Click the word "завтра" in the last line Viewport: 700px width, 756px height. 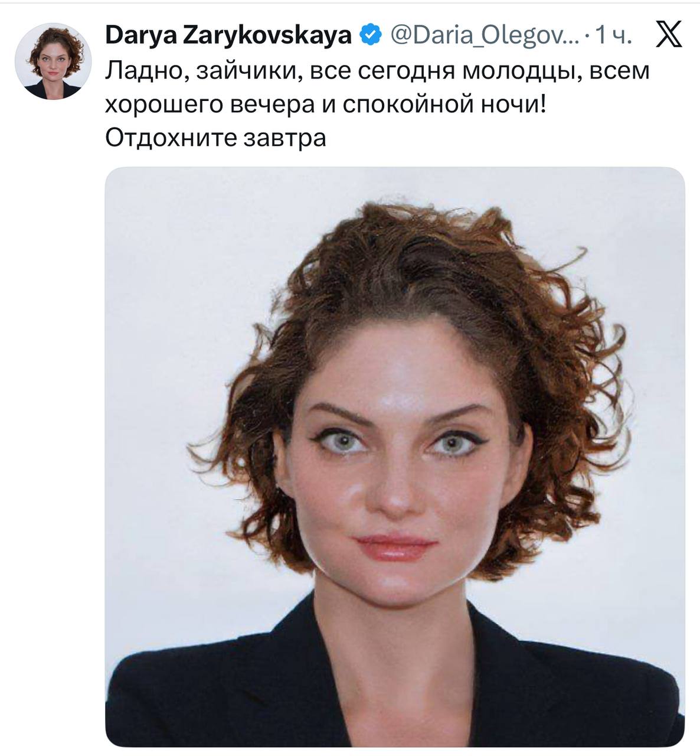pos(284,138)
